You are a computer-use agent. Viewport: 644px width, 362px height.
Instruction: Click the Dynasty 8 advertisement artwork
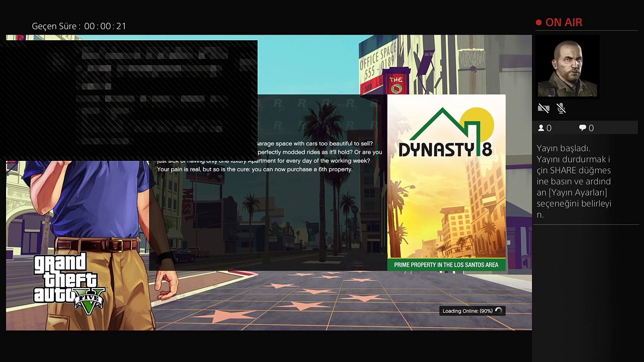(x=446, y=183)
